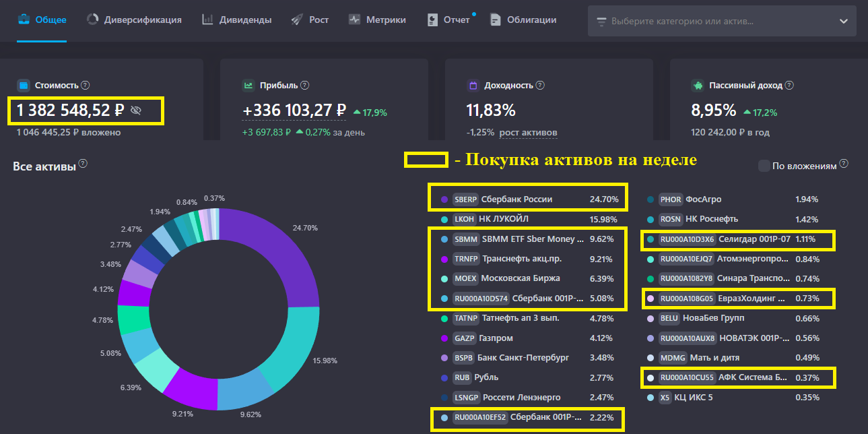Open the Отчет tab

point(448,20)
